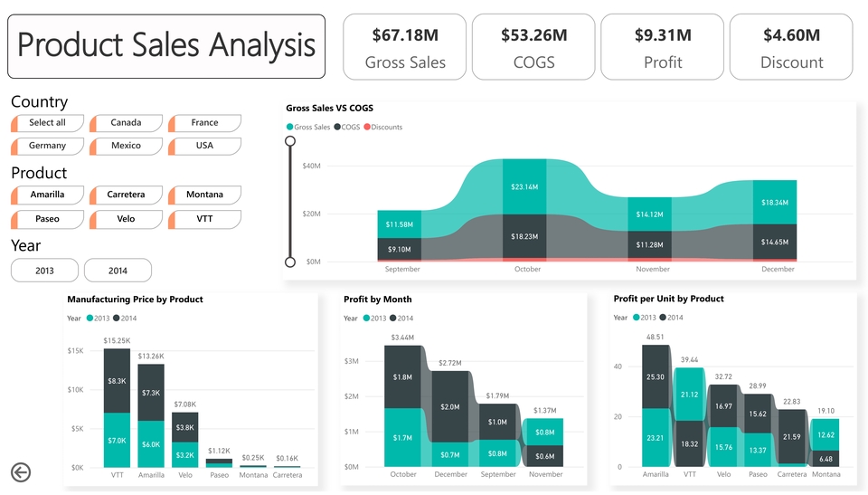This screenshot has width=868, height=495.
Task: Click the top handle of the zoom slider
Action: pyautogui.click(x=290, y=141)
